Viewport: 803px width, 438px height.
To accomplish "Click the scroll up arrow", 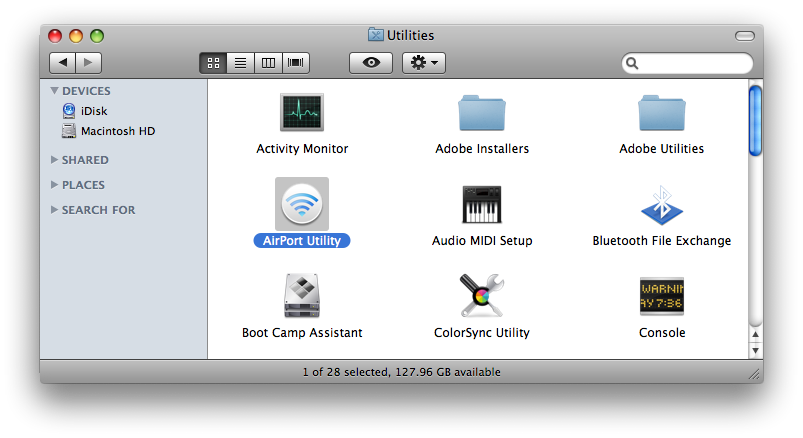I will coord(755,335).
